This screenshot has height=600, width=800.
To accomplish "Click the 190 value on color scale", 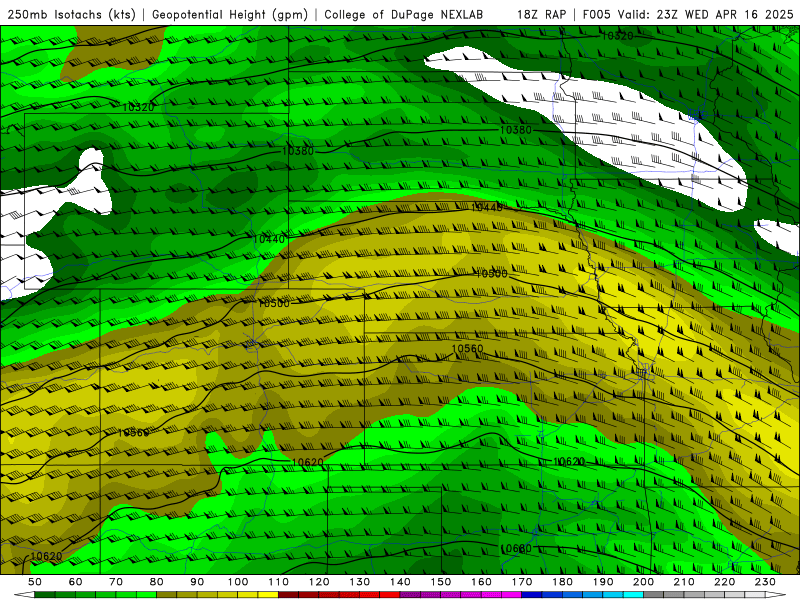I will tap(603, 582).
